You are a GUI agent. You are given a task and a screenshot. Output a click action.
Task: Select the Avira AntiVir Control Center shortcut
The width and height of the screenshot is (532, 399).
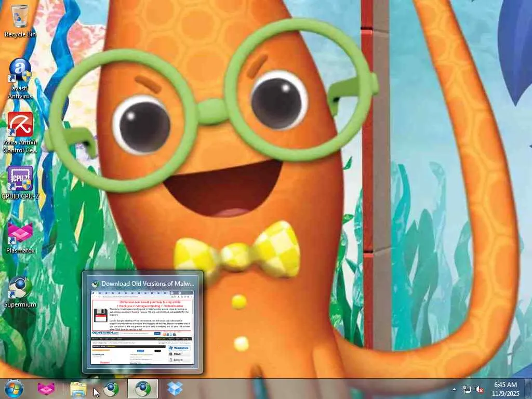click(x=20, y=132)
